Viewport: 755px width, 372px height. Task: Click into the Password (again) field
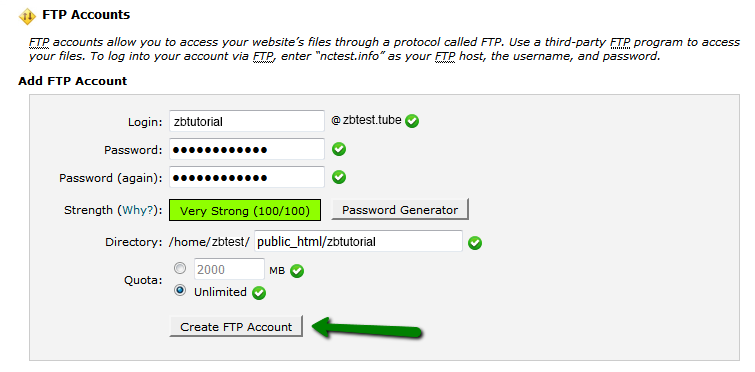coord(247,177)
